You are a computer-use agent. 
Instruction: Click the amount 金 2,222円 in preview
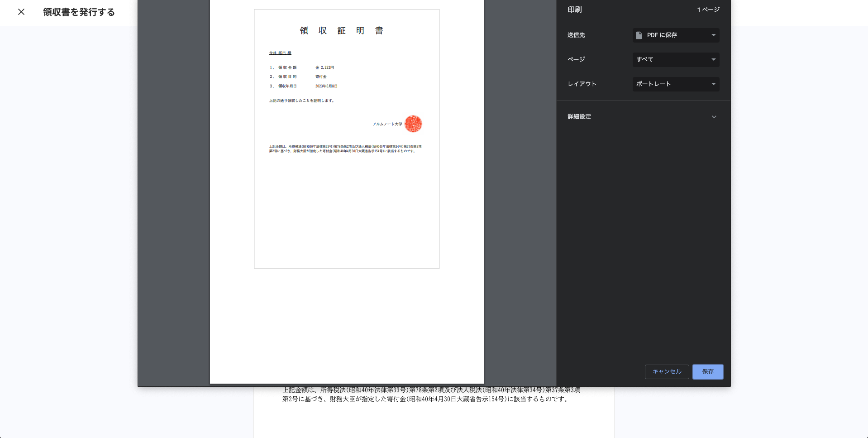click(324, 67)
